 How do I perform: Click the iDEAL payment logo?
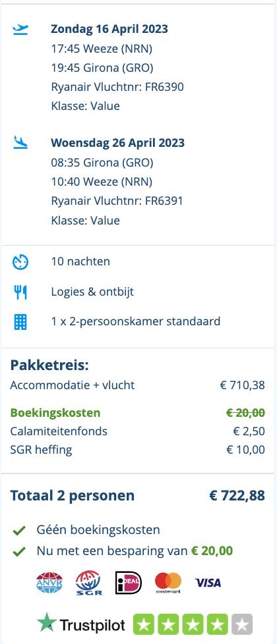coord(129,582)
